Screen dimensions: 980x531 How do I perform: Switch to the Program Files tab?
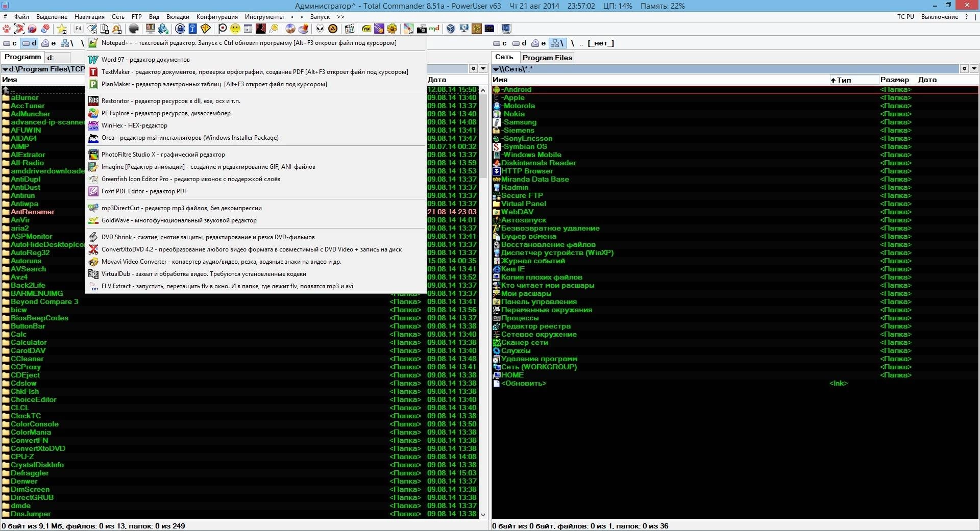[x=547, y=58]
